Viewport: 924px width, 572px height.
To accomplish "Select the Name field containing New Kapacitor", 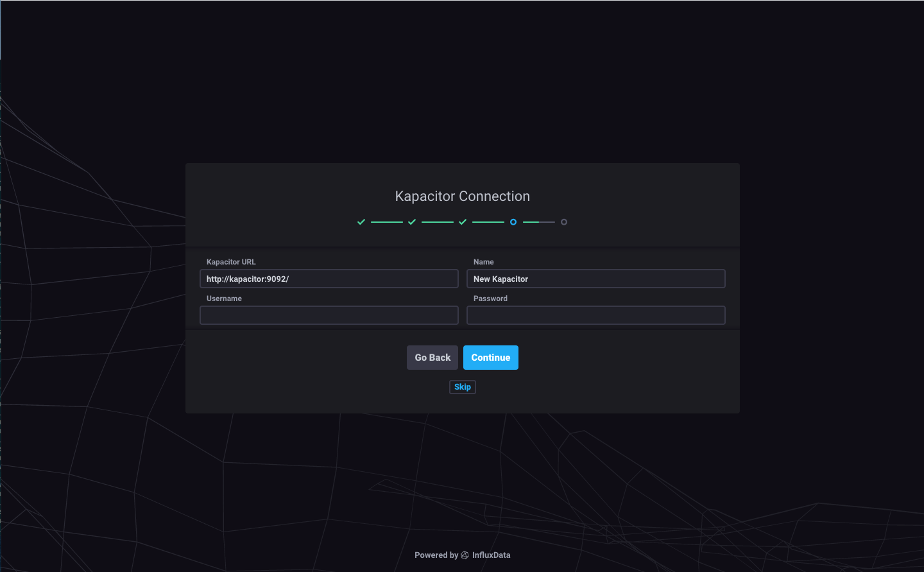I will coord(596,279).
